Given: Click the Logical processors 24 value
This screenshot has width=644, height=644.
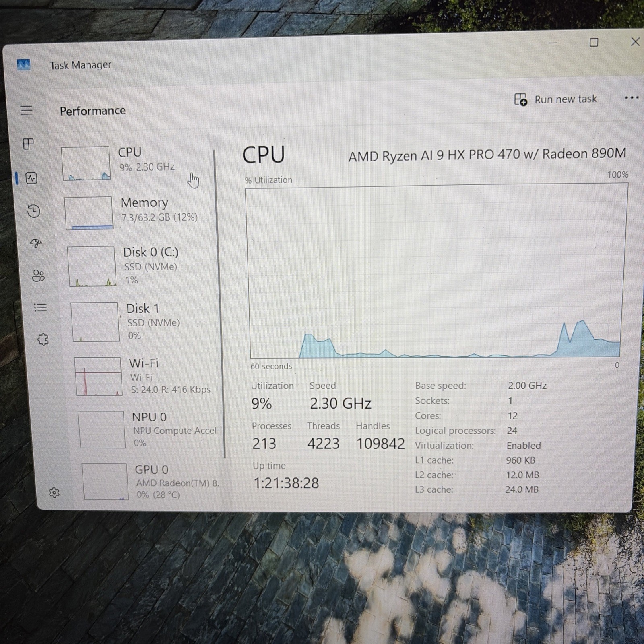Looking at the screenshot, I should [512, 431].
